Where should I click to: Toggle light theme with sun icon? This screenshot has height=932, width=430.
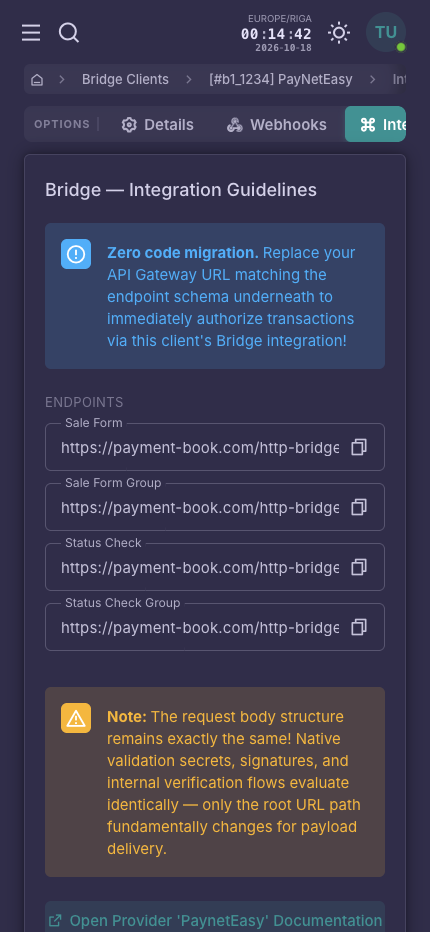pos(339,33)
